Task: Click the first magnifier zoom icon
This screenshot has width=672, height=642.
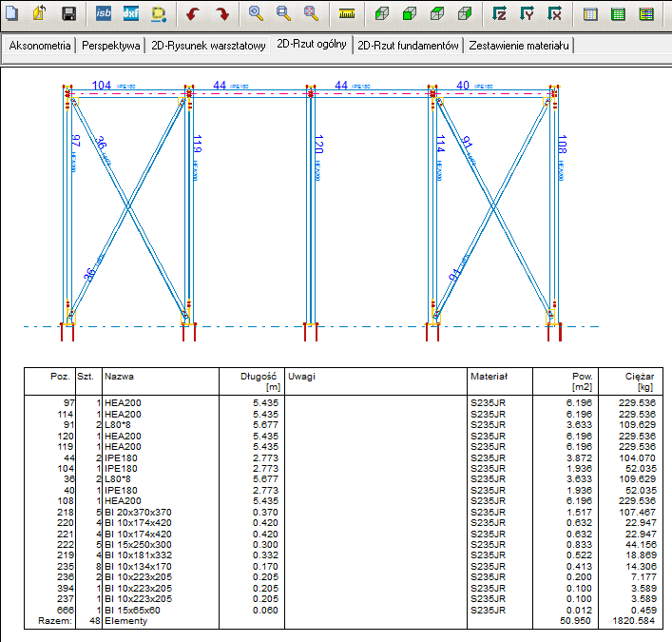Action: (x=256, y=14)
